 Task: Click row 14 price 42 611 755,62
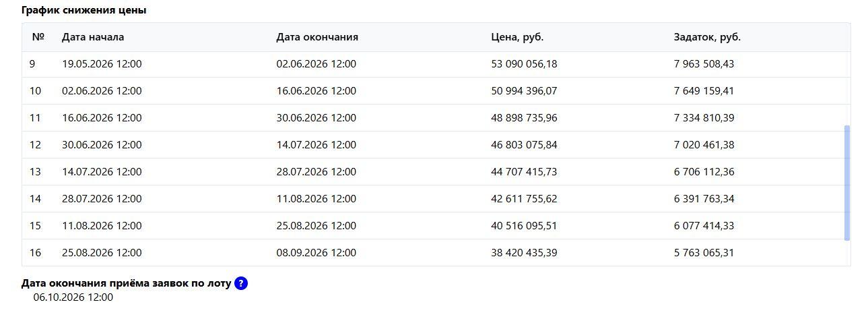[x=524, y=199]
